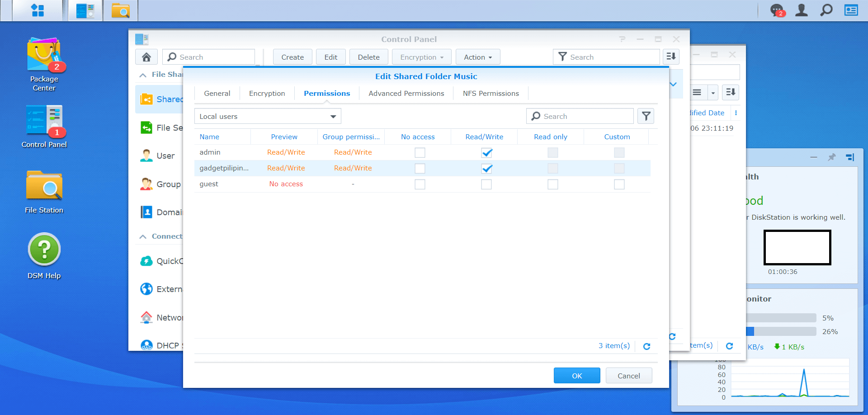Open the taskbar search magnifier icon
The width and height of the screenshot is (868, 415).
[x=826, y=10]
